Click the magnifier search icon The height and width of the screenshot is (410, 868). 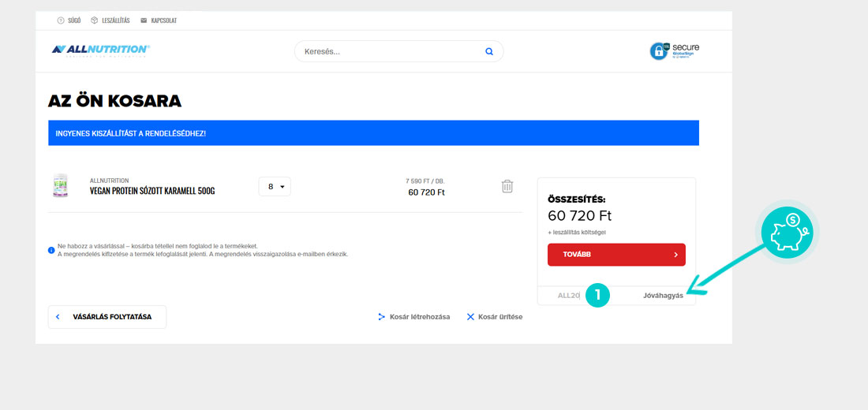(x=488, y=51)
